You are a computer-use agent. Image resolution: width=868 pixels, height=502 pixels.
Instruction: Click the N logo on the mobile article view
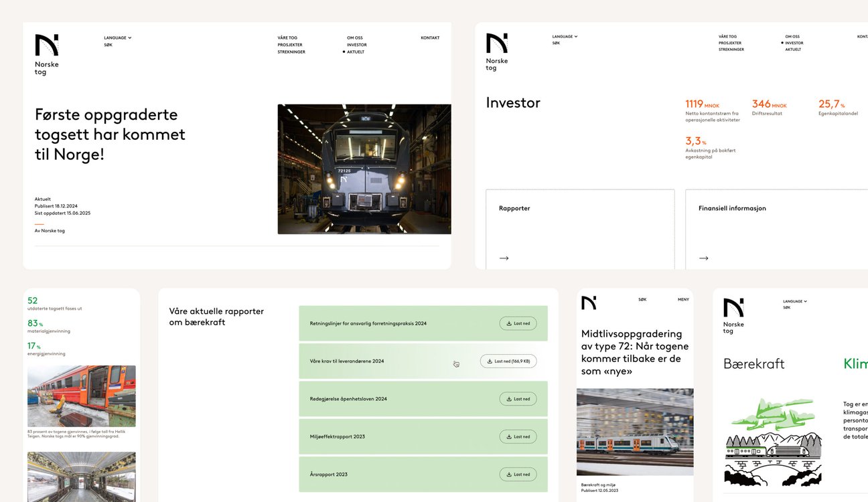click(x=589, y=303)
